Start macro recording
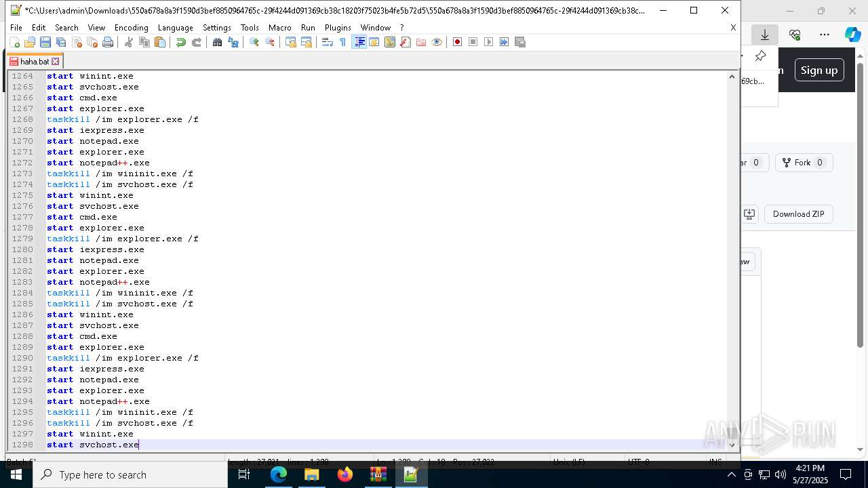 pyautogui.click(x=457, y=42)
